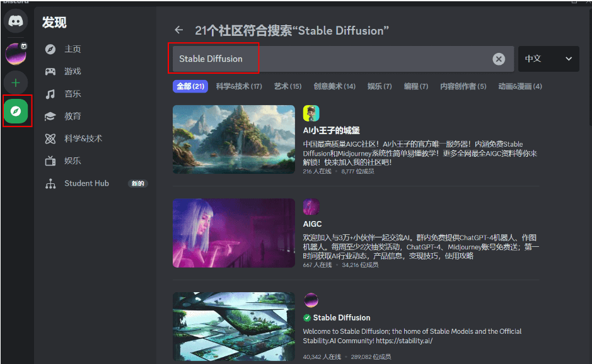Filter by 科学&技术 (17) tab
Image resolution: width=592 pixels, height=364 pixels.
coord(239,86)
